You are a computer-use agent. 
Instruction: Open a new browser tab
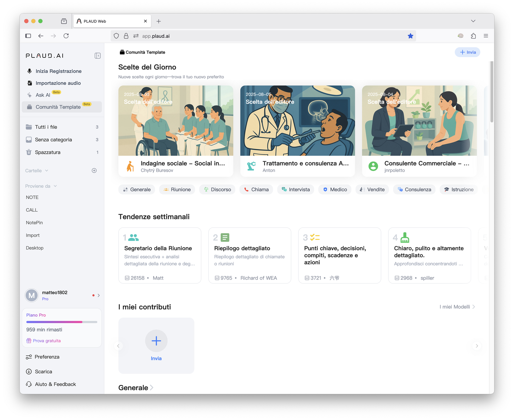point(159,21)
